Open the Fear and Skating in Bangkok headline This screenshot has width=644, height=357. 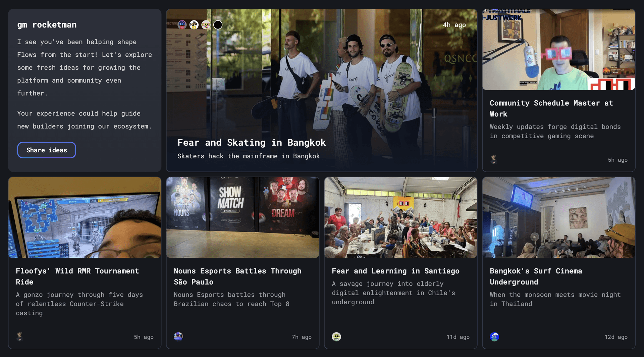(252, 143)
